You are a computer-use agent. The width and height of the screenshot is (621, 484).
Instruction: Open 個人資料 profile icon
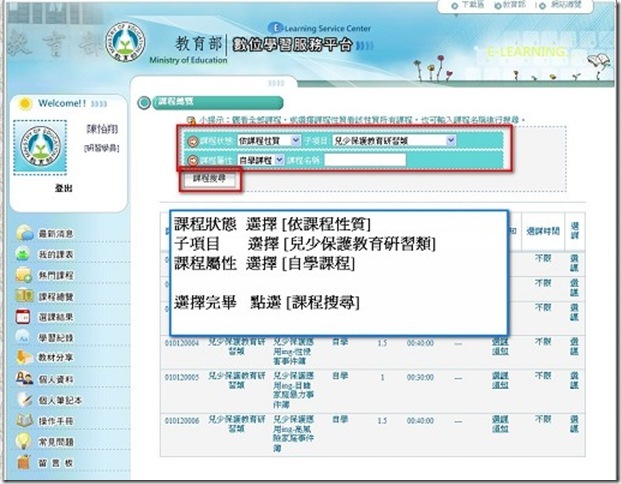pos(24,378)
